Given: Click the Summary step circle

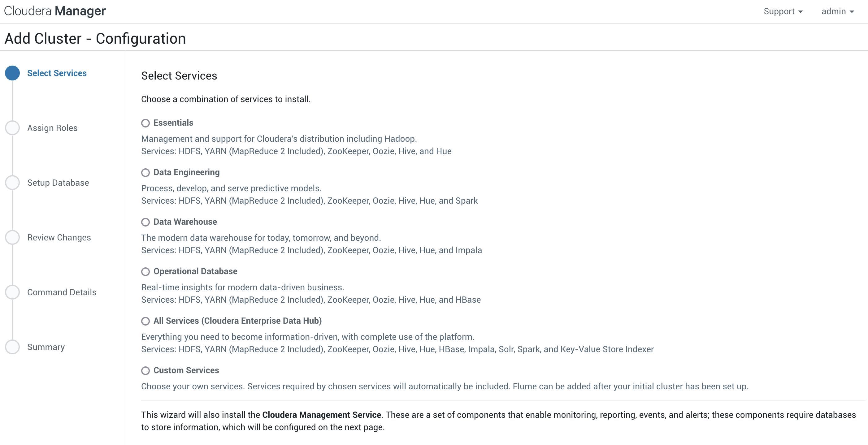Looking at the screenshot, I should pyautogui.click(x=12, y=347).
